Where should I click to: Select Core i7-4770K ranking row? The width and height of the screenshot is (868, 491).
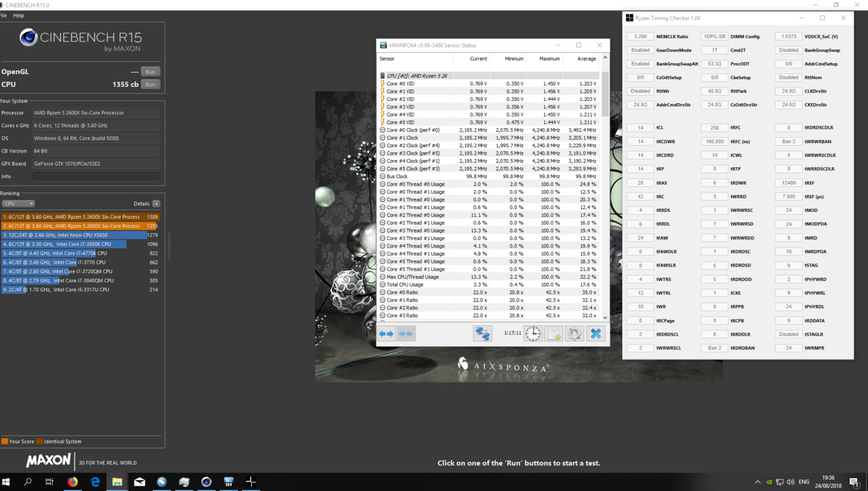pos(80,253)
